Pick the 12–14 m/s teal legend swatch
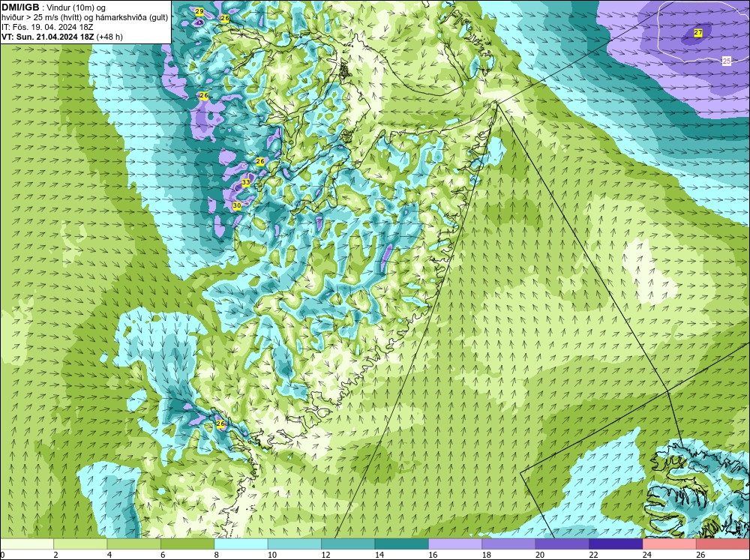The width and height of the screenshot is (750, 560). click(348, 544)
